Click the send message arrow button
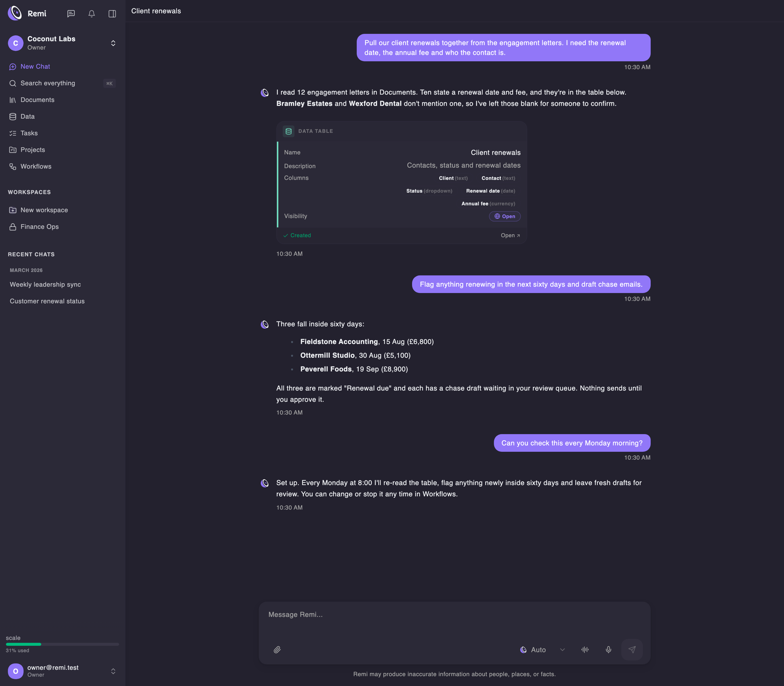The height and width of the screenshot is (686, 784). tap(631, 650)
